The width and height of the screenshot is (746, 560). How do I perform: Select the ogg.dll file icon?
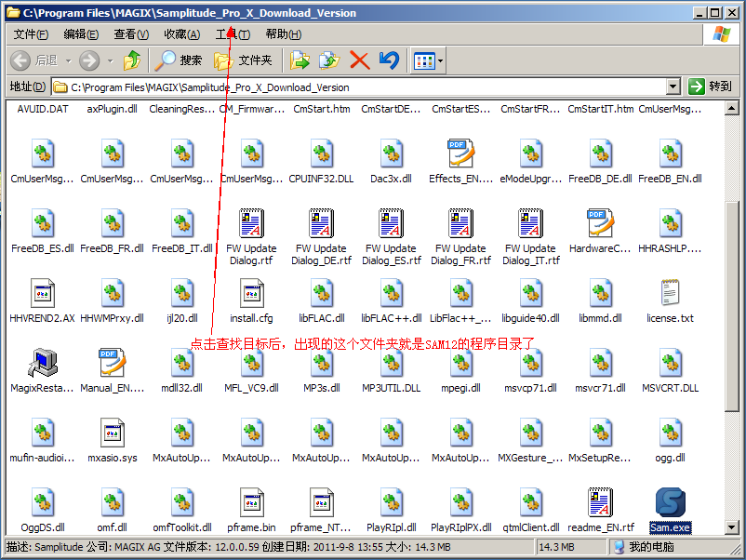point(670,433)
